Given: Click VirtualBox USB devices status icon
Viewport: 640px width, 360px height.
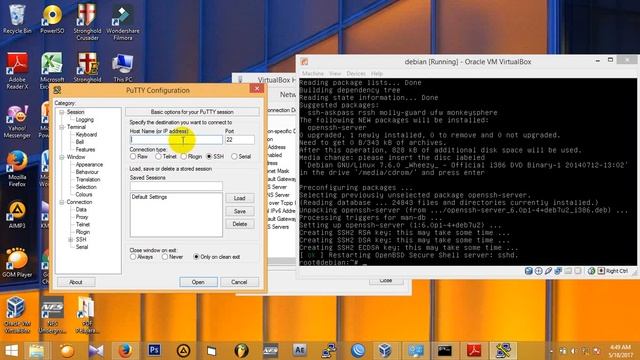Looking at the screenshot, I should coord(548,271).
